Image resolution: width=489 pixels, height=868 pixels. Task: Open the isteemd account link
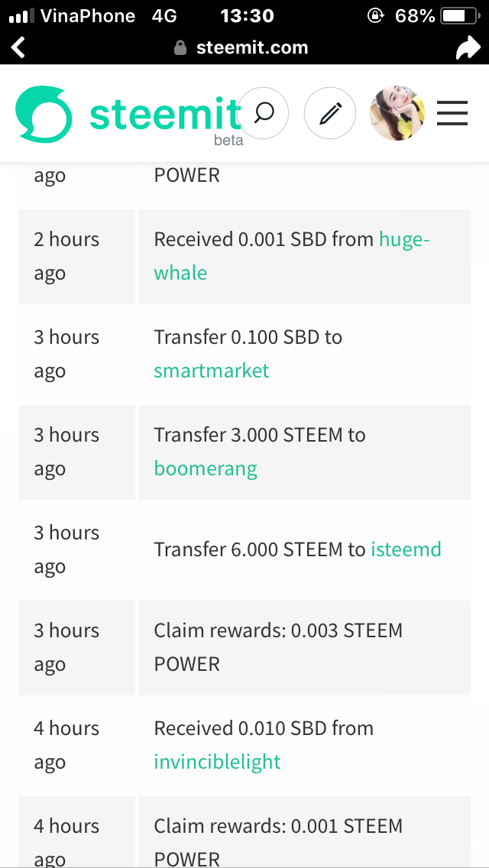406,549
